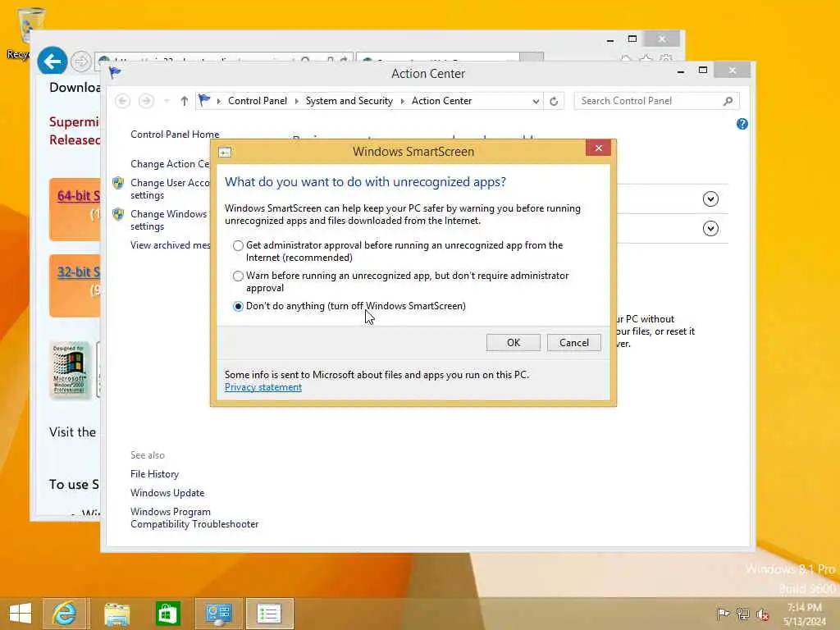Screen dimensions: 840x630
Task: Click Internet Explorer forward button
Action: pyautogui.click(x=81, y=62)
